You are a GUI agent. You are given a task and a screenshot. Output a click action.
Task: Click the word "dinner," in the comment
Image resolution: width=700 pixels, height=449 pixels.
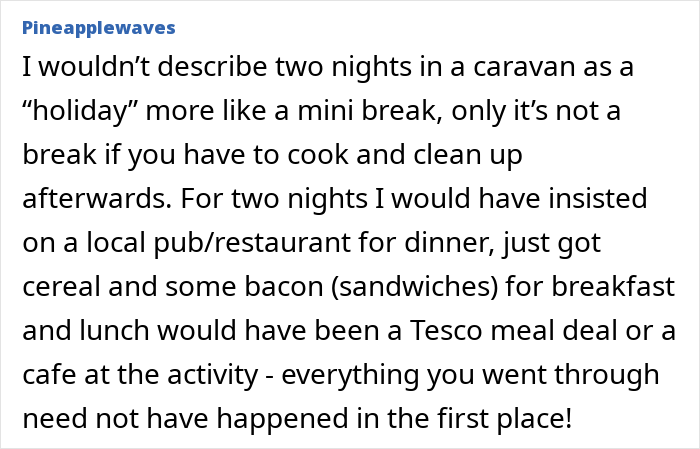(x=450, y=243)
